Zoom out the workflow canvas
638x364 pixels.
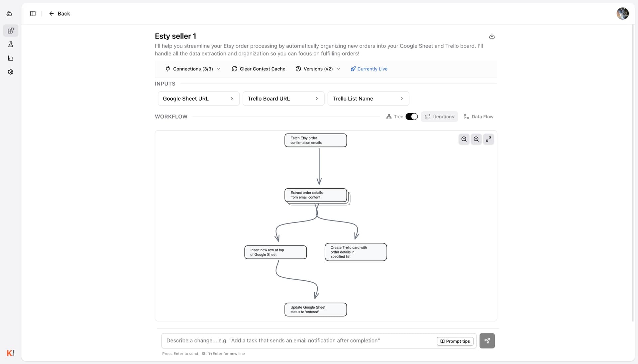[x=464, y=139]
